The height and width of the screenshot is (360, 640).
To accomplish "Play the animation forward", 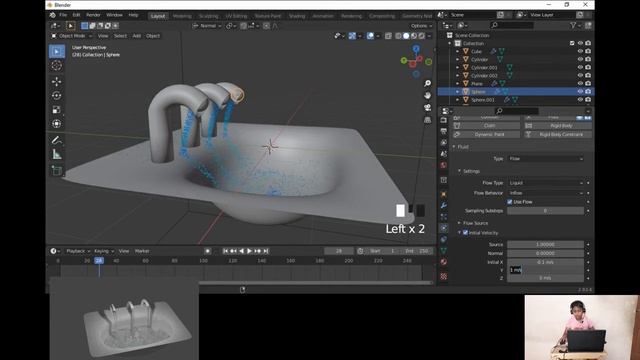I will 249,251.
